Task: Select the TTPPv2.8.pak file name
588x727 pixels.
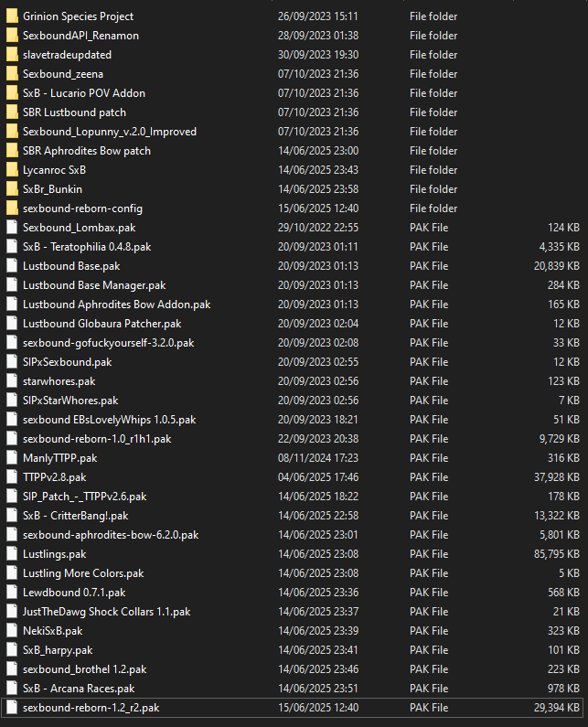Action: pos(54,477)
